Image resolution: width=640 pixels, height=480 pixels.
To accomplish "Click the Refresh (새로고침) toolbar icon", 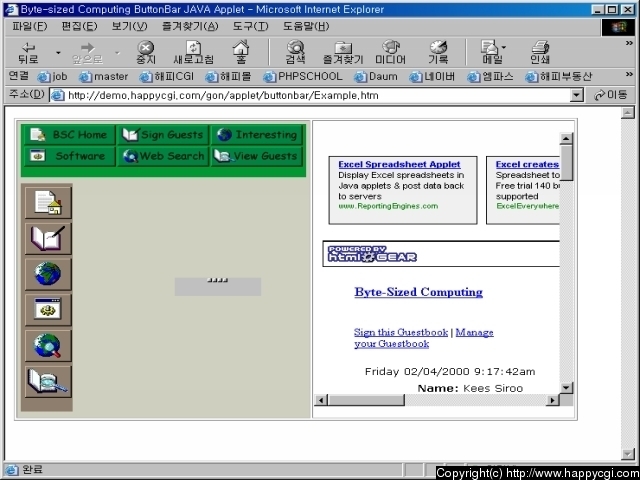I will pyautogui.click(x=193, y=53).
